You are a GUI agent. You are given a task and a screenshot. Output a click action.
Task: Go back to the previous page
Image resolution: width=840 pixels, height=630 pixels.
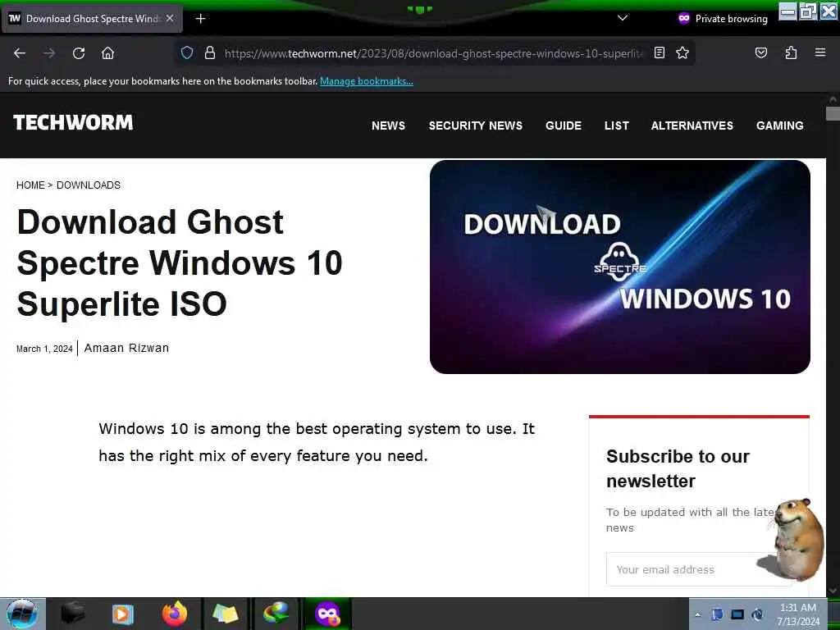point(20,53)
